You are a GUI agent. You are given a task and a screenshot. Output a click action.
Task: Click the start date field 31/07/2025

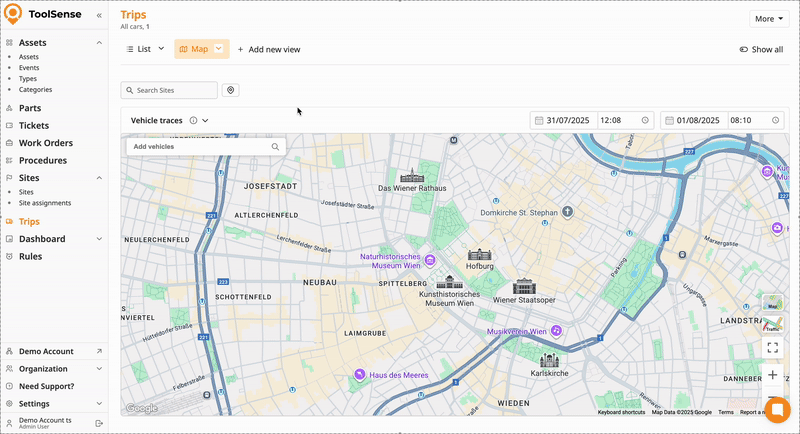coord(566,120)
